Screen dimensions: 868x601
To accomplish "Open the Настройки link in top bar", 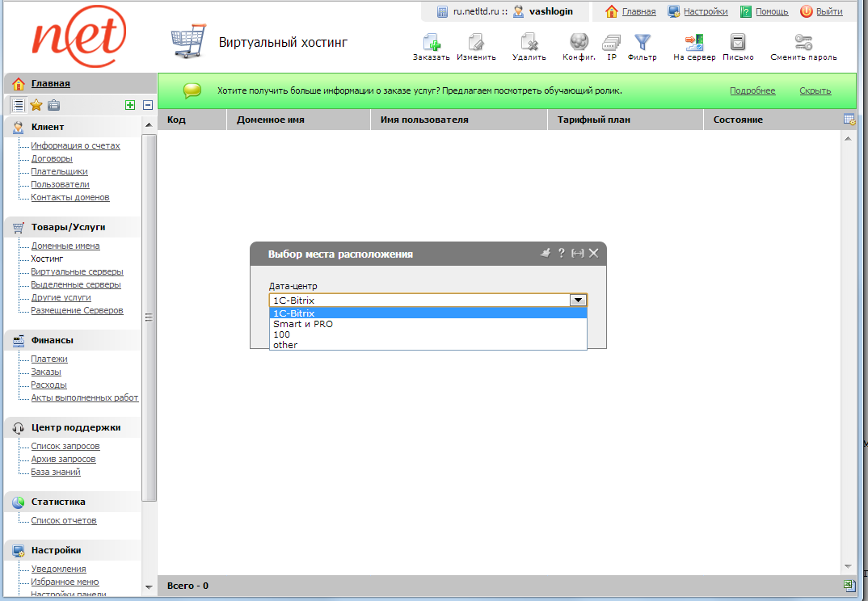I will [705, 11].
